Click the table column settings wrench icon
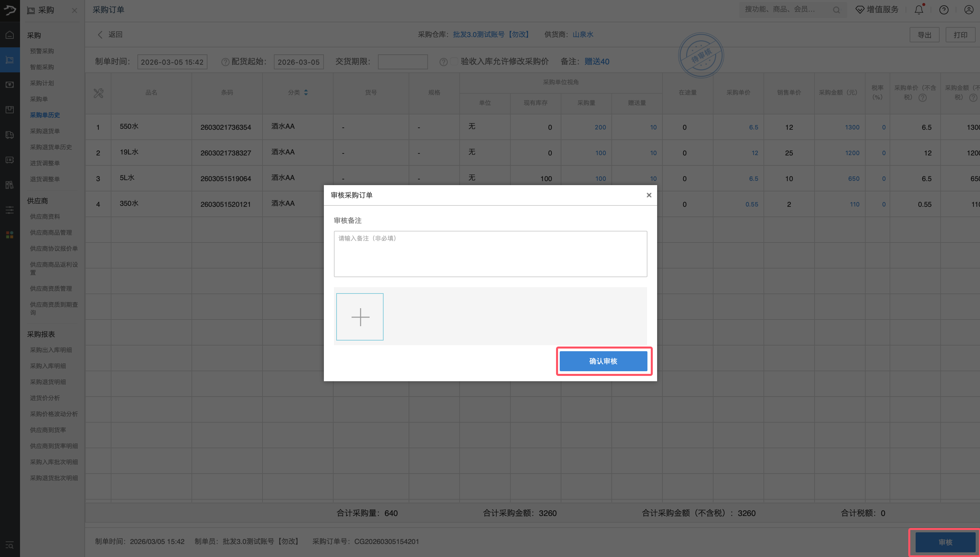The height and width of the screenshot is (557, 980). click(x=98, y=93)
